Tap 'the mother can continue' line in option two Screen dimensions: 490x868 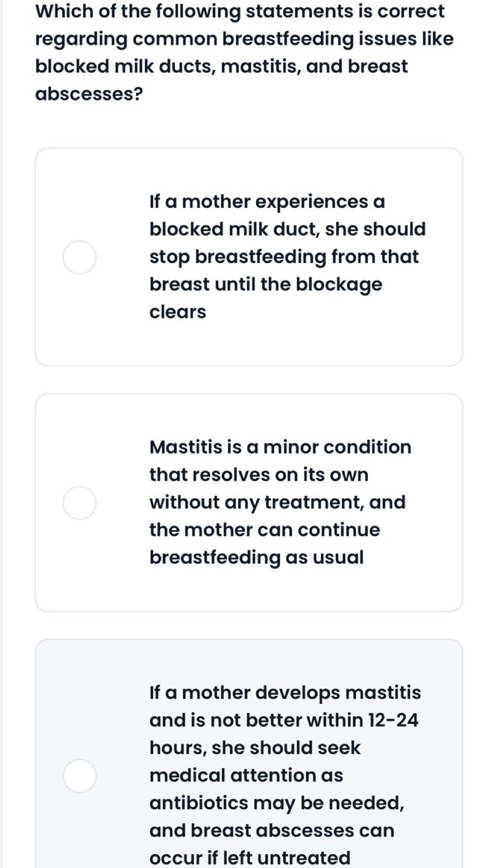[265, 530]
